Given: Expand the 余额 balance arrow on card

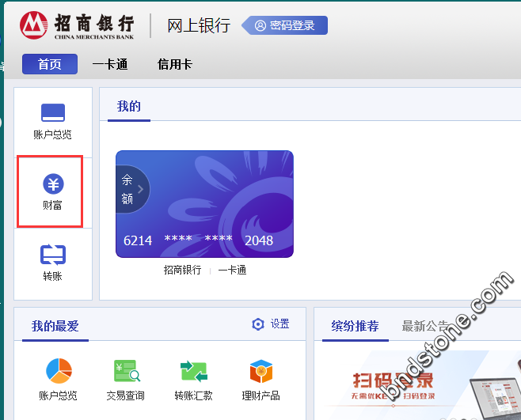Looking at the screenshot, I should [140, 189].
